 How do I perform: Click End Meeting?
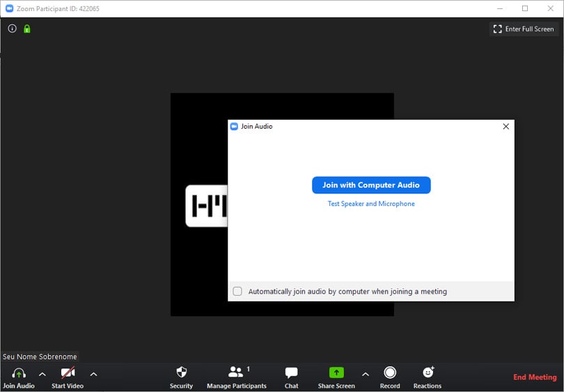click(x=535, y=377)
